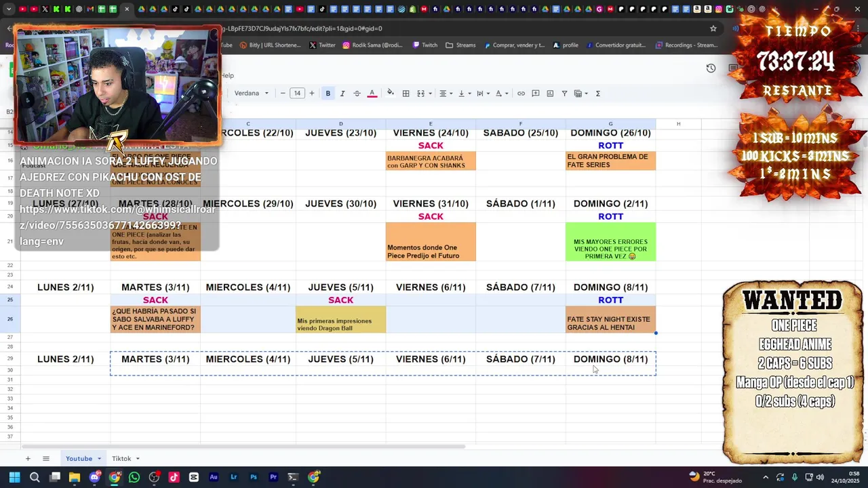Open the filter views dropdown
868x488 pixels.
pos(581,94)
